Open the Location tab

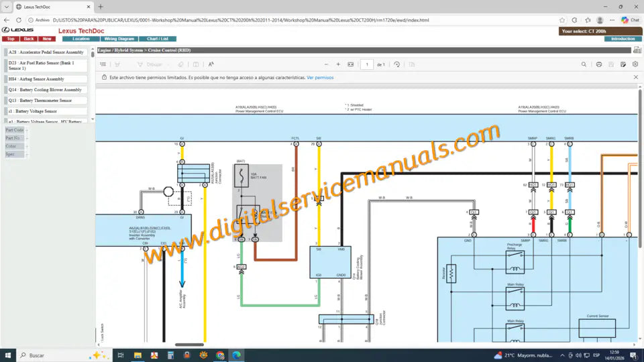coord(81,39)
